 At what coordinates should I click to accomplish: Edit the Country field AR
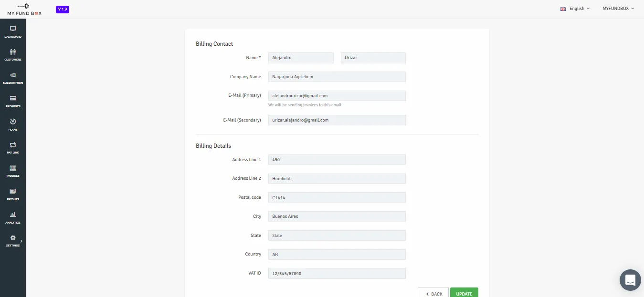pos(337,255)
